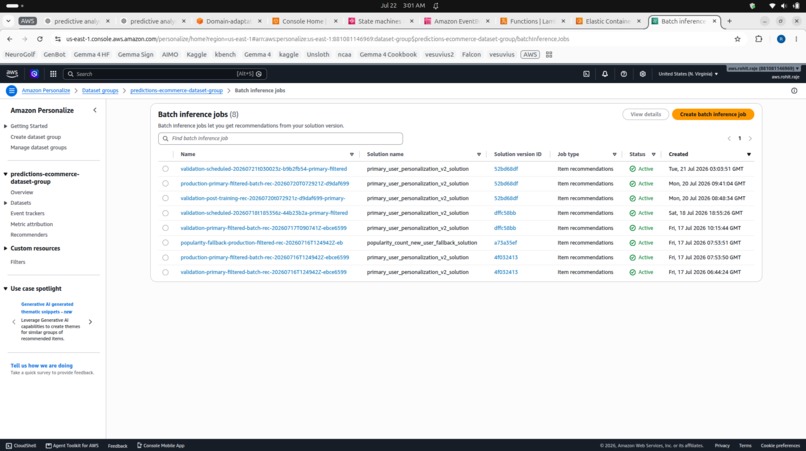Screen dimensions: 806x451
Task: Focus the AWS console Search box
Action: pos(164,74)
